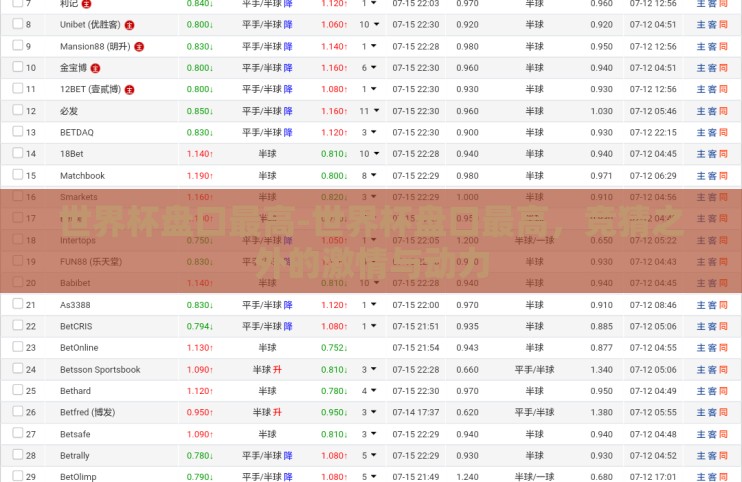This screenshot has height=482, width=742.
Task: Click 同 link in the 18Bet row
Action: (723, 154)
